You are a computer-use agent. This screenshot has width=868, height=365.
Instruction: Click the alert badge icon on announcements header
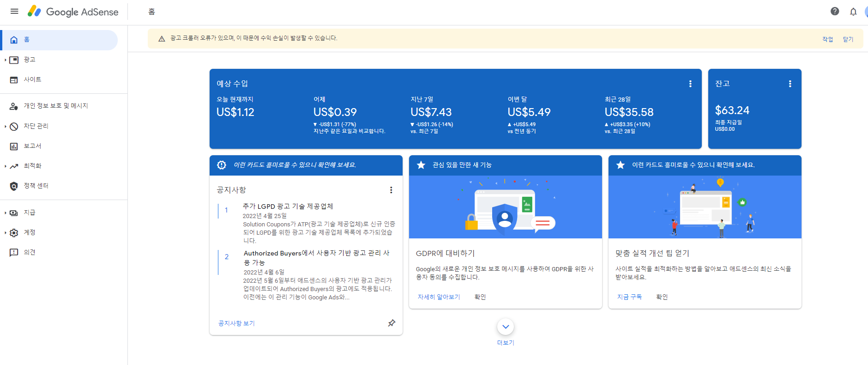tap(222, 165)
